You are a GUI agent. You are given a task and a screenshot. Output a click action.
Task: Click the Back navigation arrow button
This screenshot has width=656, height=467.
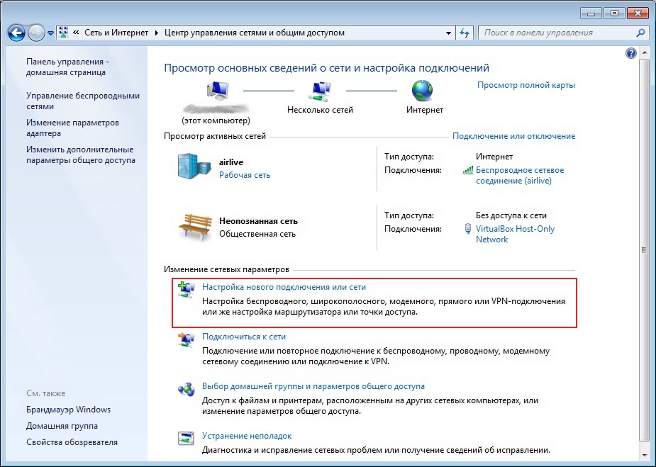[17, 33]
